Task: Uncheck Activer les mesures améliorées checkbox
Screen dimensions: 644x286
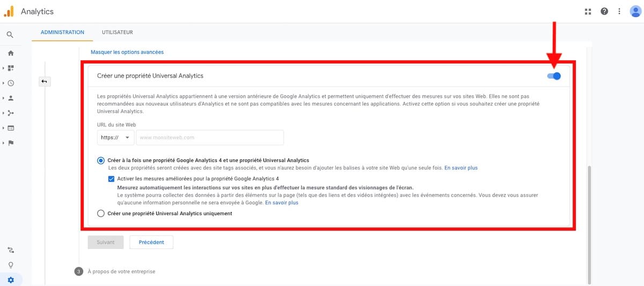Action: point(111,179)
